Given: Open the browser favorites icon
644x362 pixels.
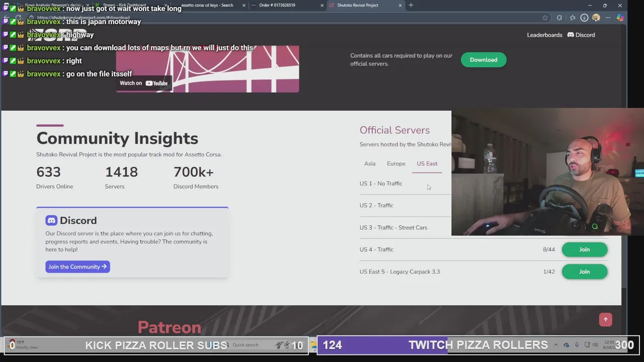Looking at the screenshot, I should (573, 18).
